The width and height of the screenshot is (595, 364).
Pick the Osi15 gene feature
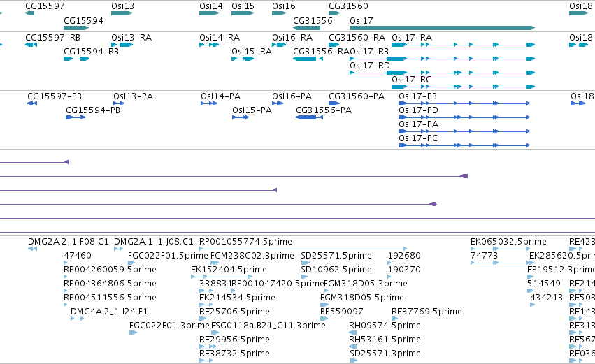(x=243, y=13)
